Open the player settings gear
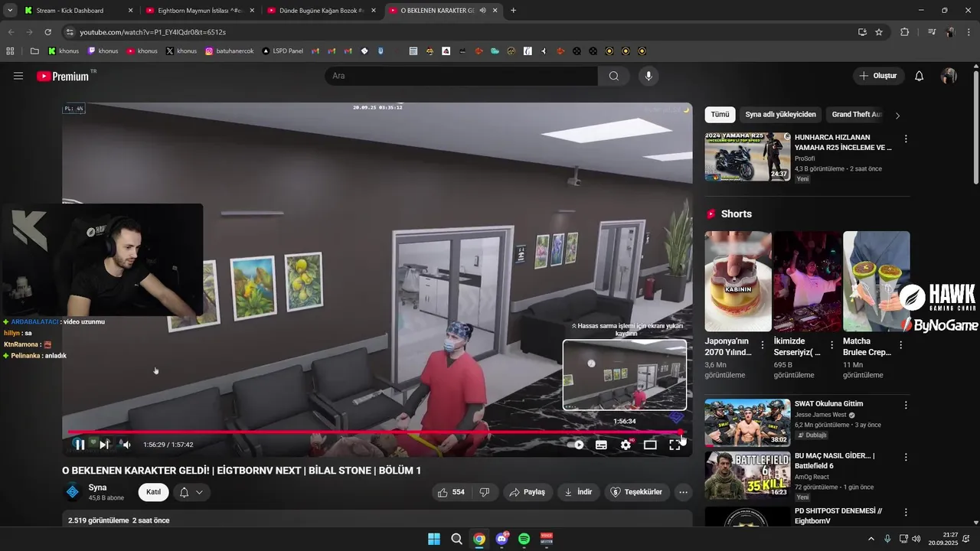The height and width of the screenshot is (551, 980). pyautogui.click(x=626, y=445)
